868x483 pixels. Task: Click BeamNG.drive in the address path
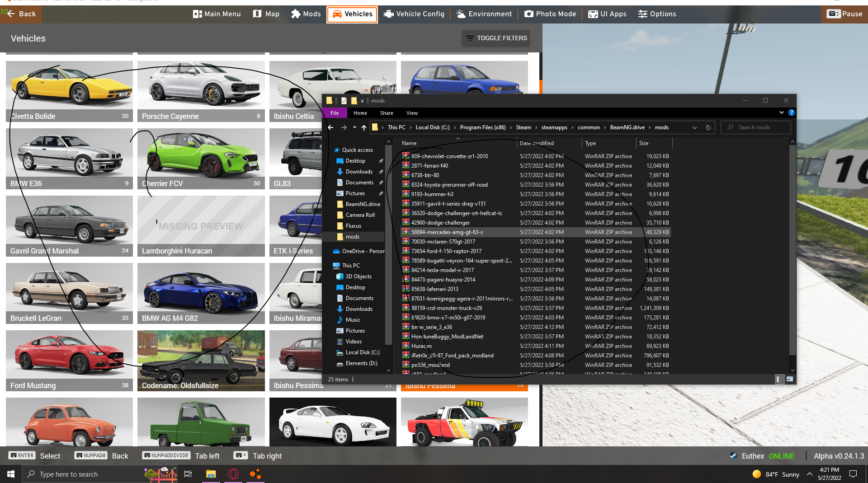pyautogui.click(x=627, y=127)
